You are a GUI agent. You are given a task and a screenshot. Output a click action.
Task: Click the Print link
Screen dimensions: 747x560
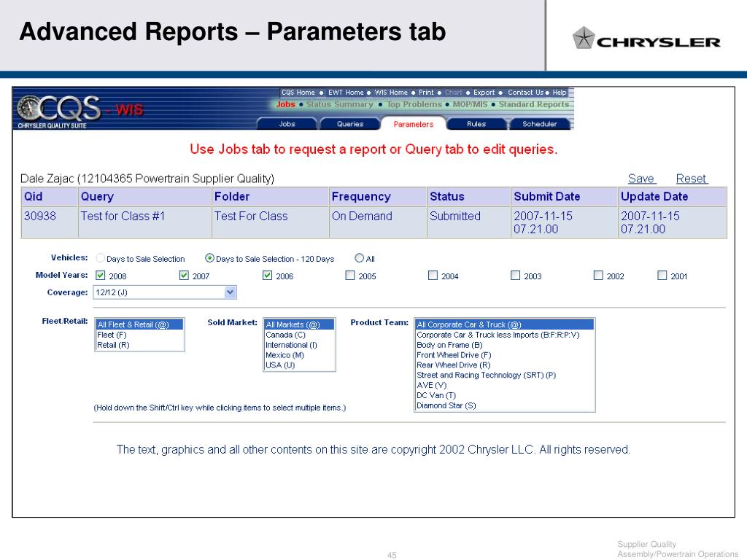pos(426,93)
